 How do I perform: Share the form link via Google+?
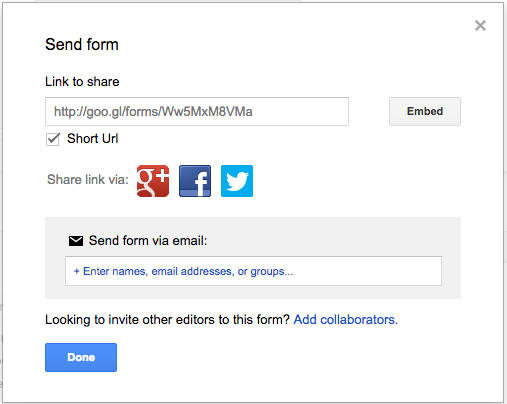point(153,181)
